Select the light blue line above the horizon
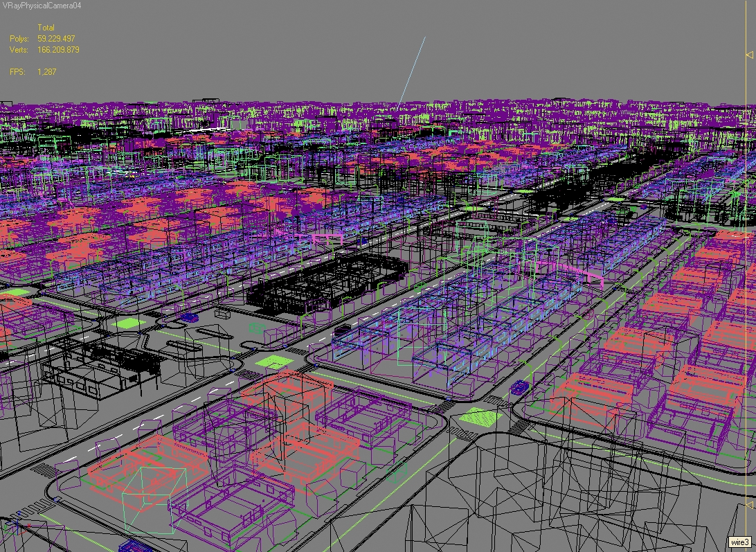The image size is (756, 552). click(412, 71)
